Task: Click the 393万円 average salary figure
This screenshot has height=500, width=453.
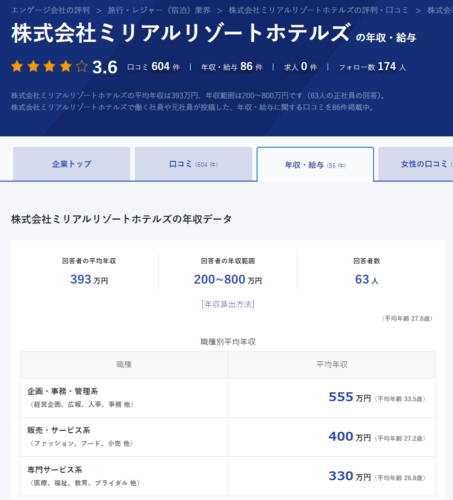Action: point(89,279)
